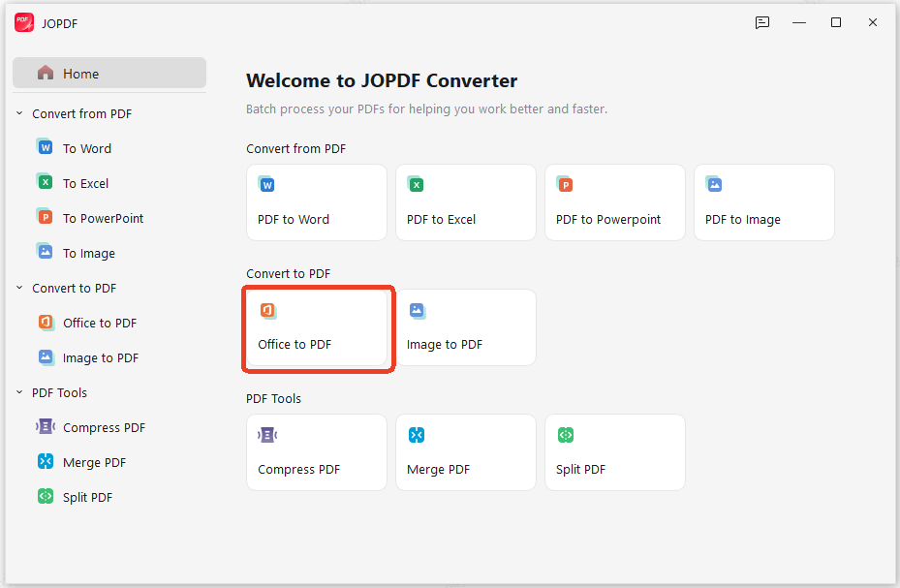Click merge icon on Merge PDF card
This screenshot has height=588, width=900.
click(x=417, y=435)
